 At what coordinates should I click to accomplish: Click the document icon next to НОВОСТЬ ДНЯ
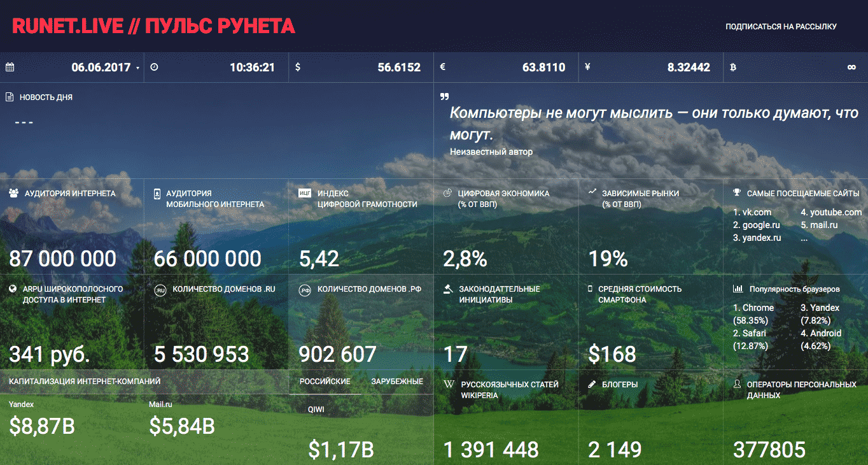click(10, 97)
